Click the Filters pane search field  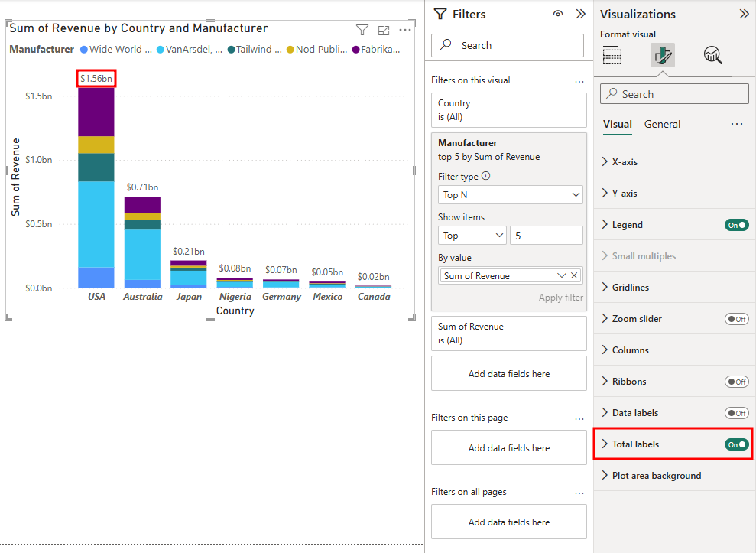point(509,45)
